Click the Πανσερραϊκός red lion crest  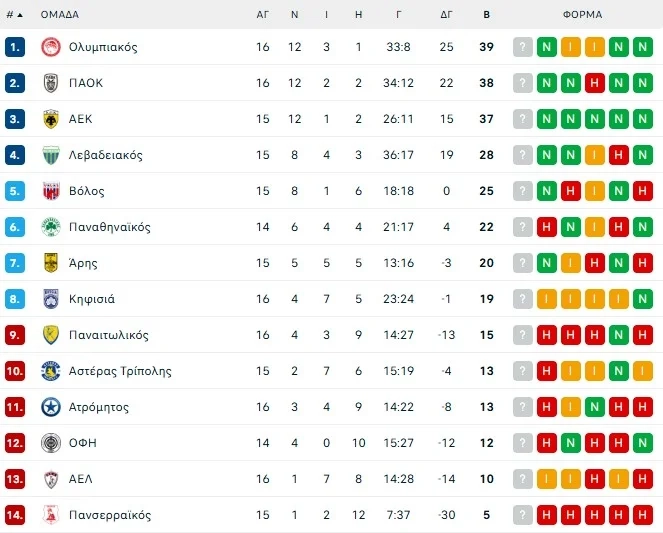coord(51,515)
